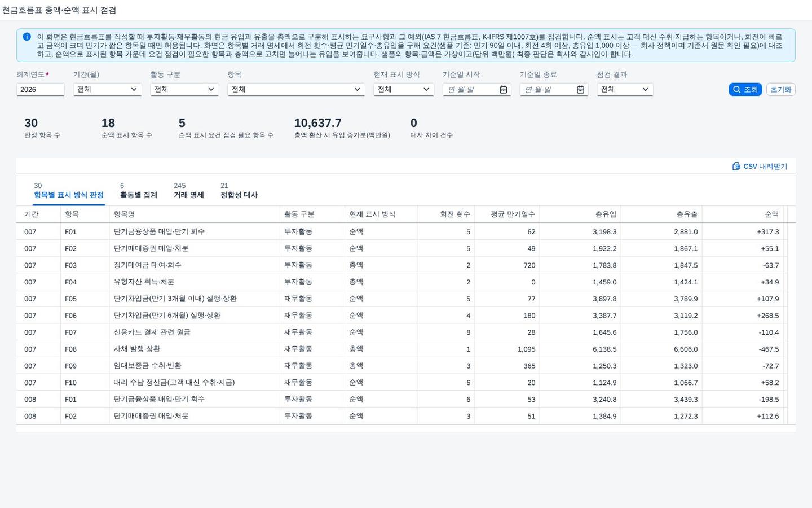
Task: Click the 조회 search button
Action: pyautogui.click(x=745, y=90)
